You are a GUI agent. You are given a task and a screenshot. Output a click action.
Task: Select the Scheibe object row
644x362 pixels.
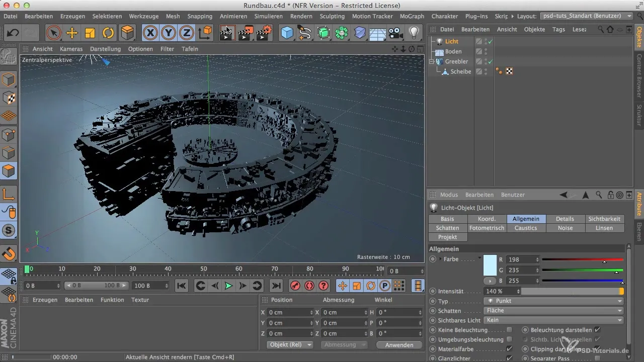pos(460,71)
